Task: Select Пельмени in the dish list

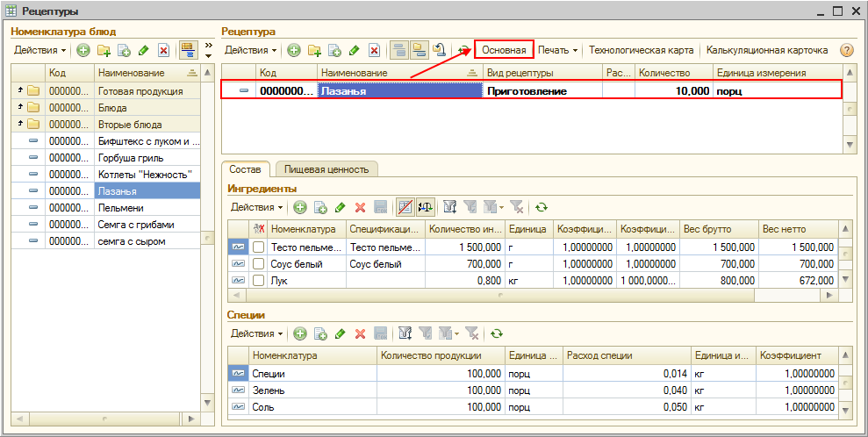Action: coord(120,207)
